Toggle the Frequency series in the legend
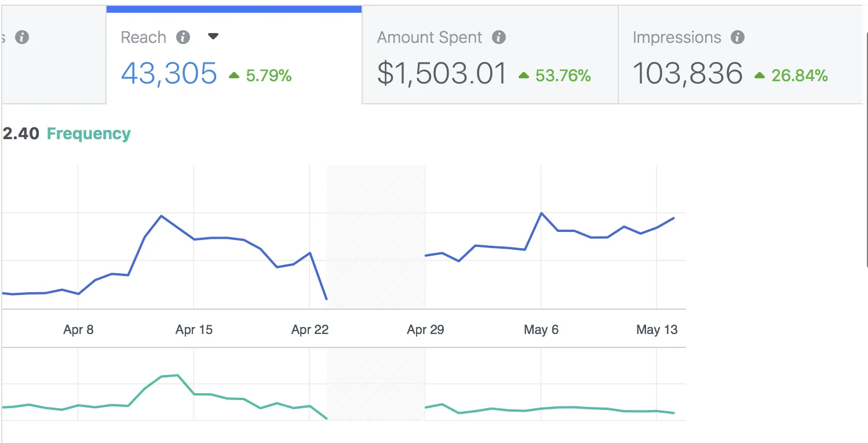Image resolution: width=868 pixels, height=443 pixels. (88, 133)
